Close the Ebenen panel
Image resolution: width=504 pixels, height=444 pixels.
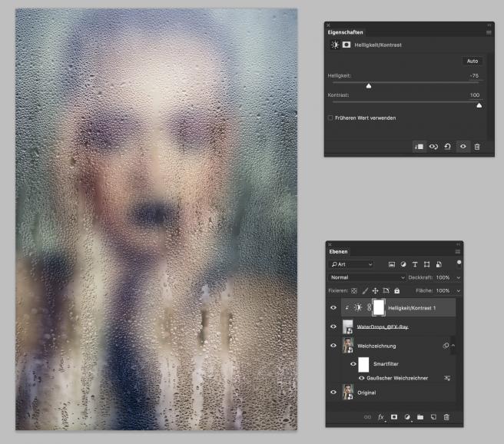tap(330, 244)
